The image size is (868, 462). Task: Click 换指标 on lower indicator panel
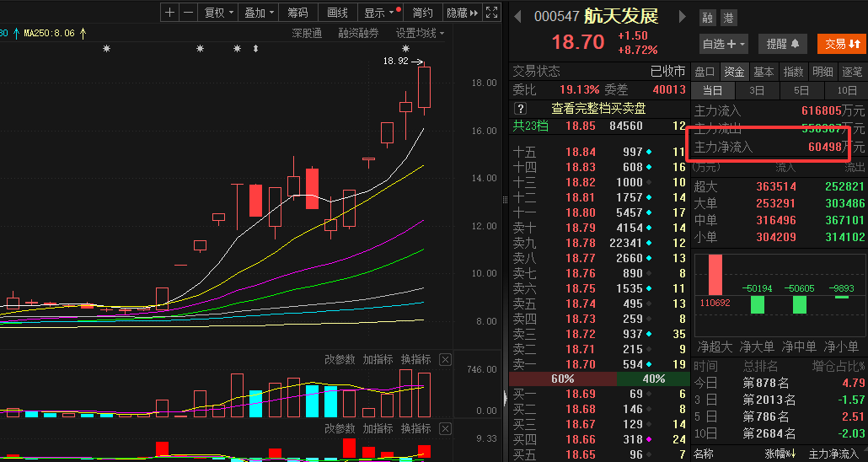[x=415, y=429]
